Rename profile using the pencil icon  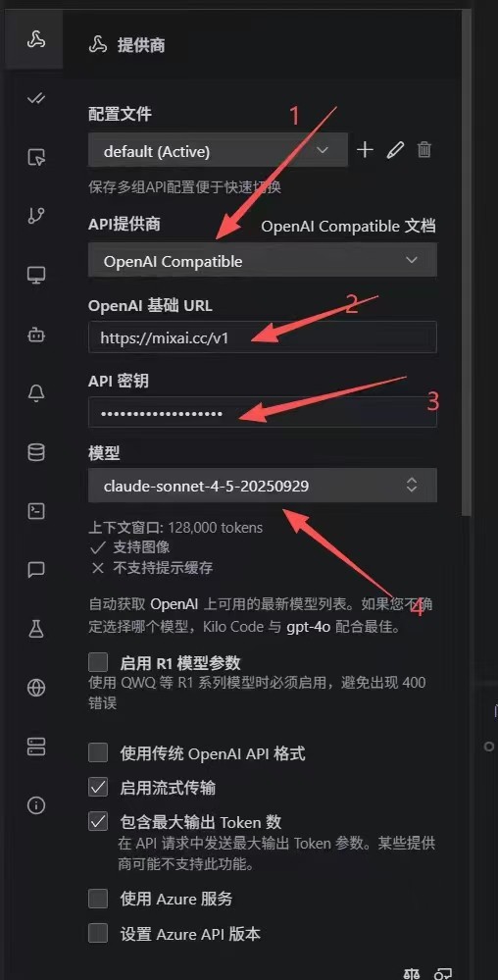(395, 150)
